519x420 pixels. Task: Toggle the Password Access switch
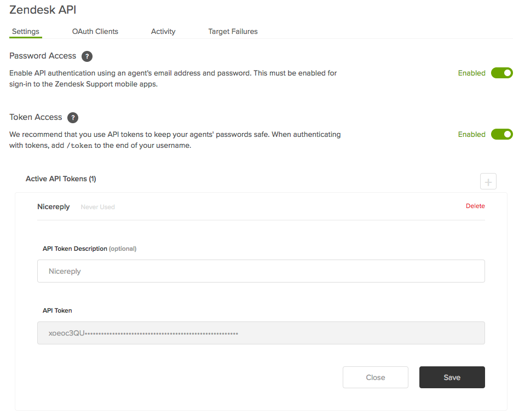502,73
